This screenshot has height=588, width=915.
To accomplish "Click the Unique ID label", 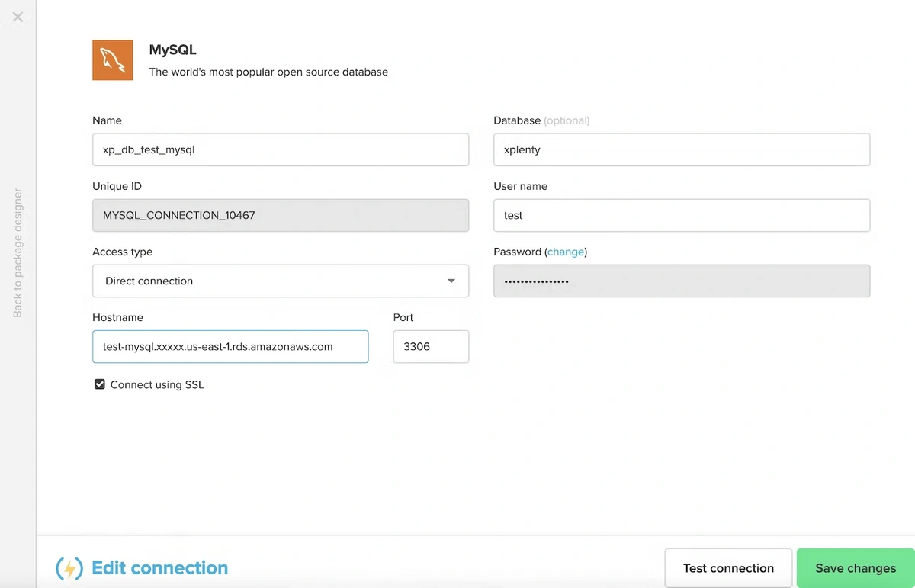I will coord(117,186).
